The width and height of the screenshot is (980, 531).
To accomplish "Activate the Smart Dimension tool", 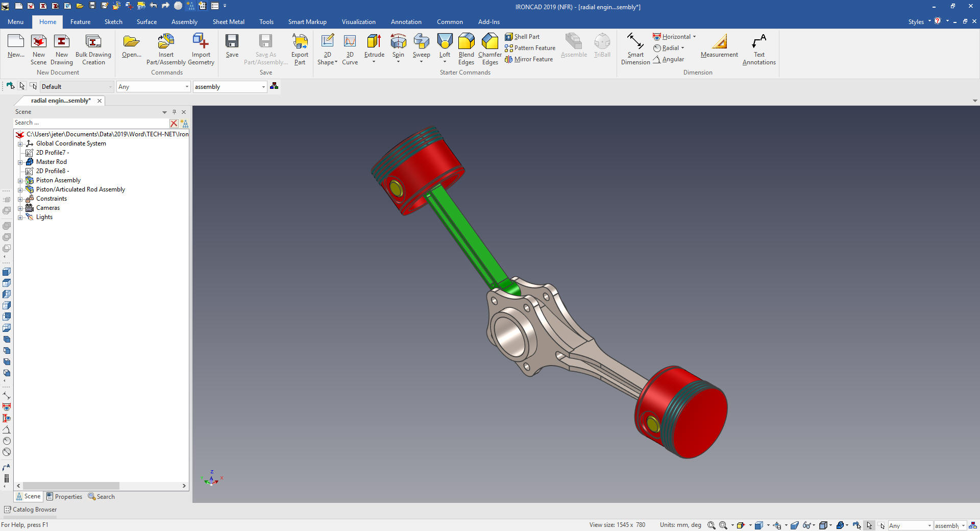I will 635,50.
